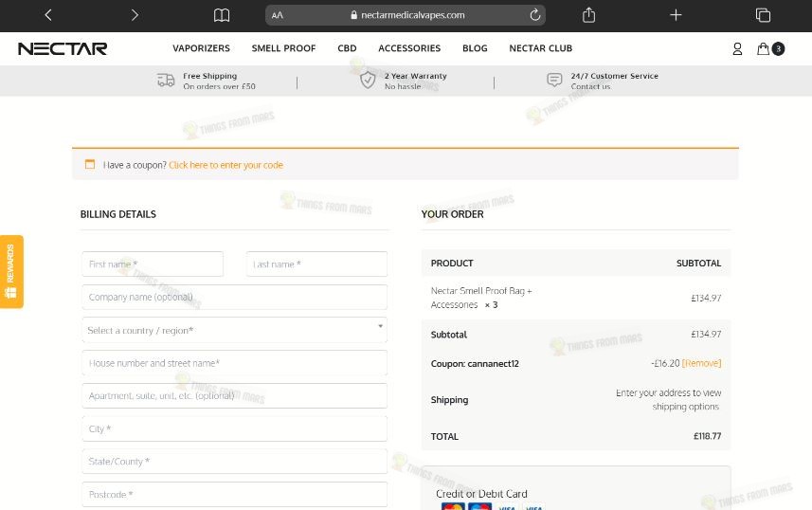The width and height of the screenshot is (812, 510).
Task: Focus the State/County field
Action: (x=235, y=462)
